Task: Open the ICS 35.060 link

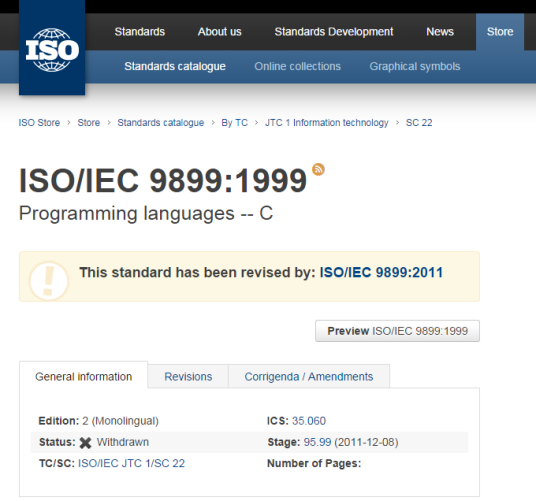Action: 309,421
